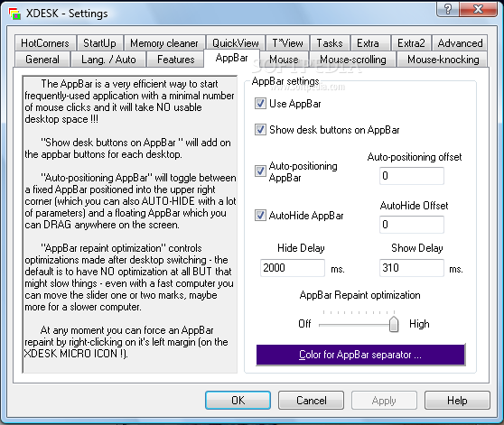Select the General tab

42,60
